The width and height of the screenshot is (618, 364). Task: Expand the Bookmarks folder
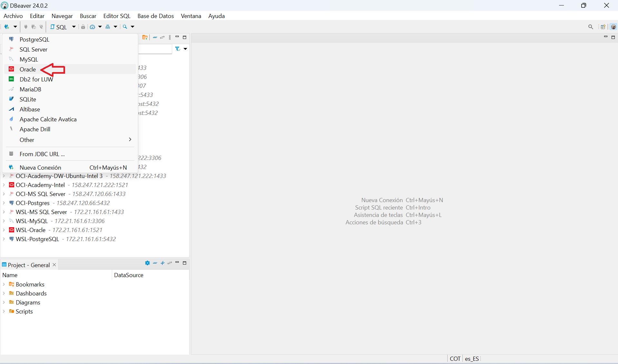tap(4, 284)
